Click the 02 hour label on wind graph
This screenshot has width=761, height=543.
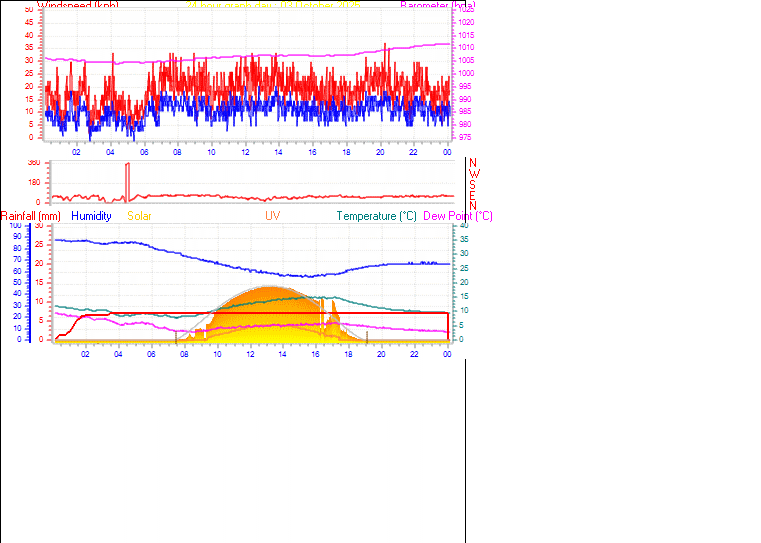pos(76,152)
